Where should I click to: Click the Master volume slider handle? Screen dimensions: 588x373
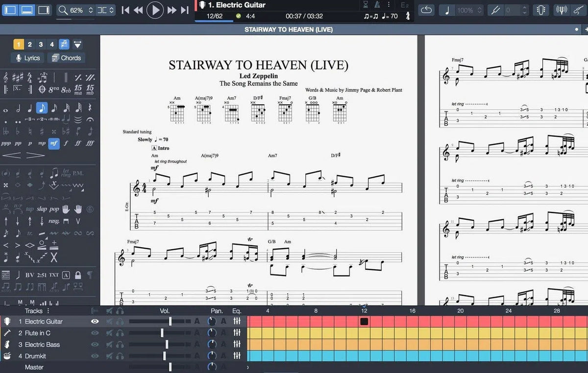(x=170, y=367)
